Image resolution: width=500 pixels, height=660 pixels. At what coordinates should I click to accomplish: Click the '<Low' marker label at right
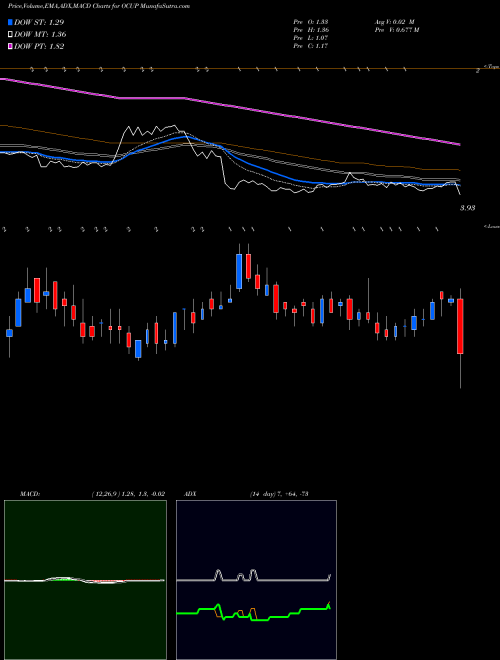pos(492,226)
